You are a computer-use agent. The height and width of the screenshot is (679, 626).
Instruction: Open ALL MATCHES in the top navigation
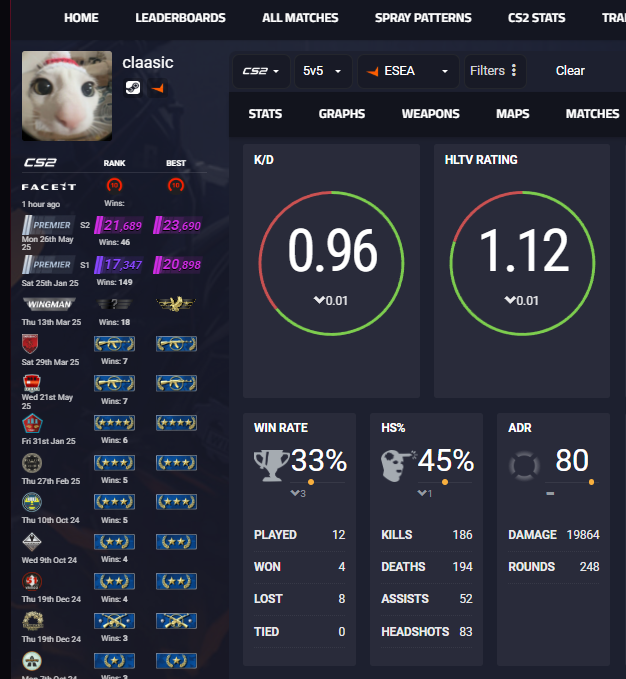point(300,18)
